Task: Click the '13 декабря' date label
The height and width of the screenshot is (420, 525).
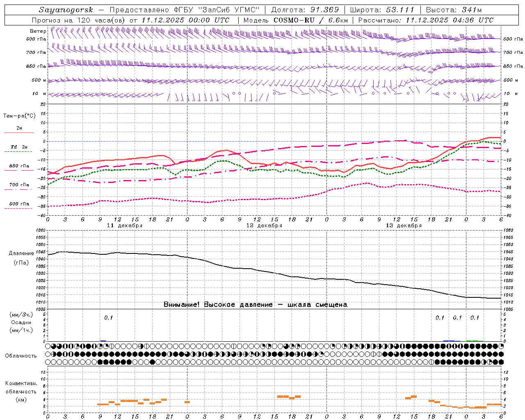Action: point(404,226)
